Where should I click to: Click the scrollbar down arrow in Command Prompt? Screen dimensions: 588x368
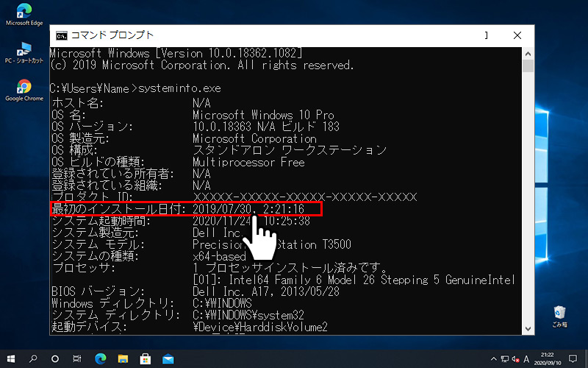pos(528,328)
